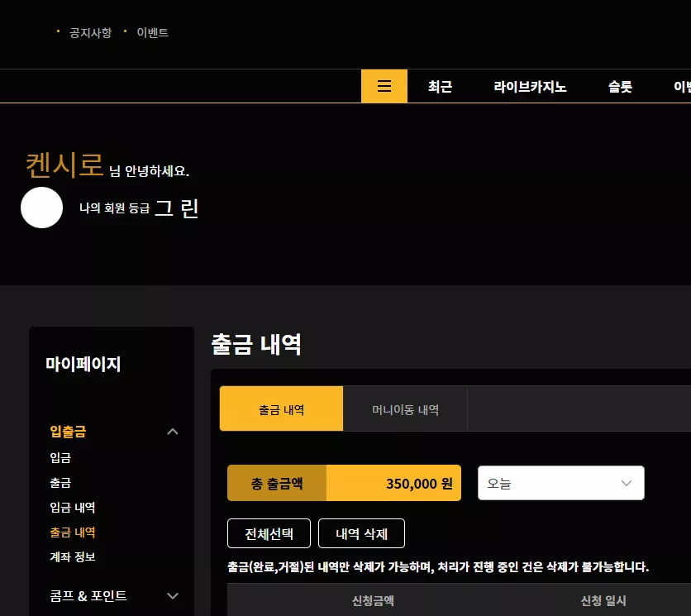Click the 내역 삭제 button
Screen dimensions: 691x616
pyautogui.click(x=361, y=533)
